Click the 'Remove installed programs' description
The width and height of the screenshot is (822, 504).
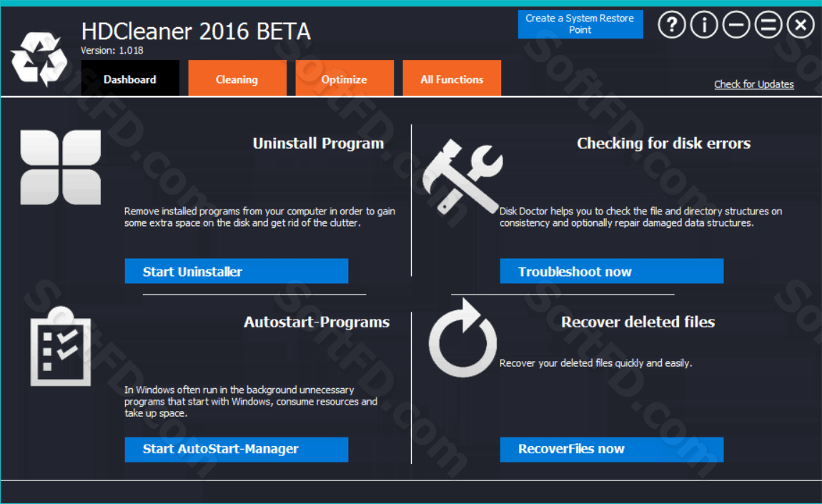(259, 217)
